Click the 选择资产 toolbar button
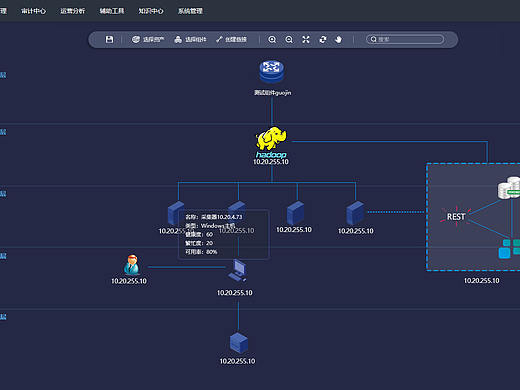 pyautogui.click(x=148, y=39)
